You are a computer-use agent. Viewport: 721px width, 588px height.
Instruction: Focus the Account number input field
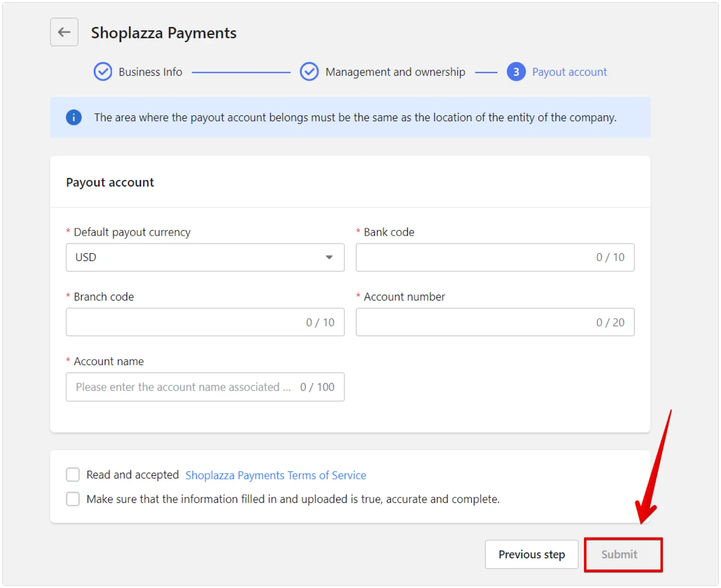(x=495, y=322)
